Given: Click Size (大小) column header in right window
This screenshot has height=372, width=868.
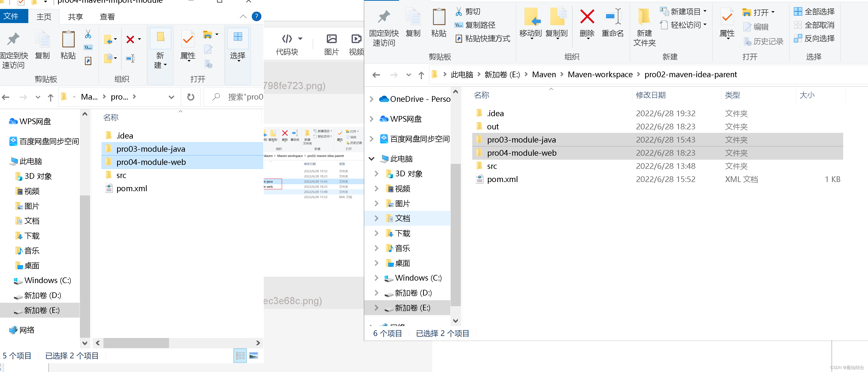Looking at the screenshot, I should [821, 95].
